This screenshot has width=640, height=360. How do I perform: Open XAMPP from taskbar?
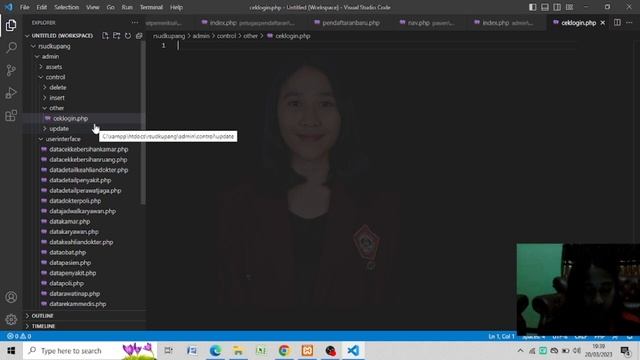[x=307, y=351]
